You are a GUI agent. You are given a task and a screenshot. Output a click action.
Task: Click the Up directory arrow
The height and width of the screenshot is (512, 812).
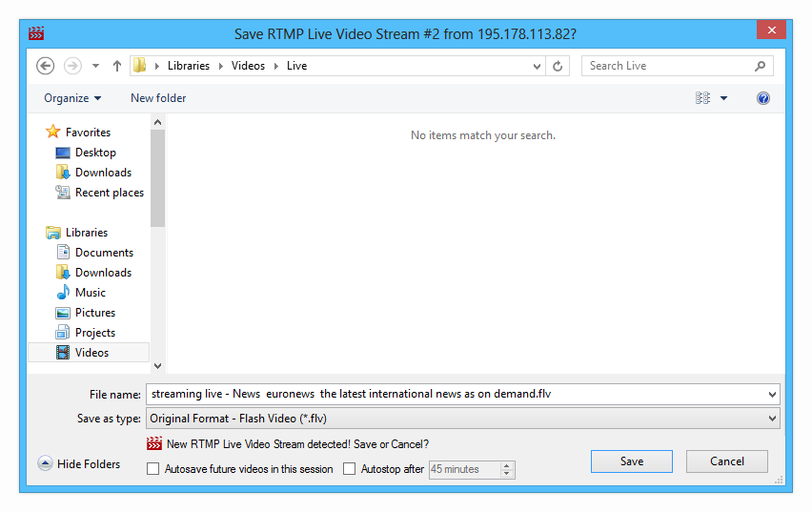click(x=117, y=66)
